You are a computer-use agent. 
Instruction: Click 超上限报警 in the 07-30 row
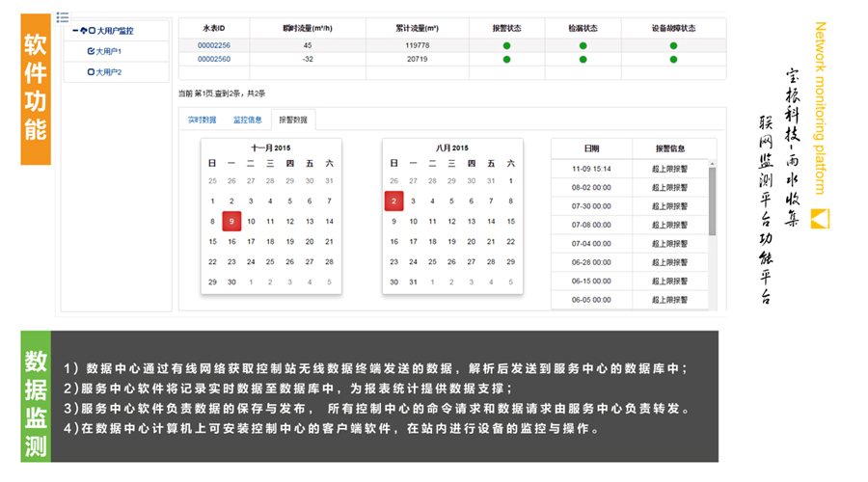tap(669, 206)
